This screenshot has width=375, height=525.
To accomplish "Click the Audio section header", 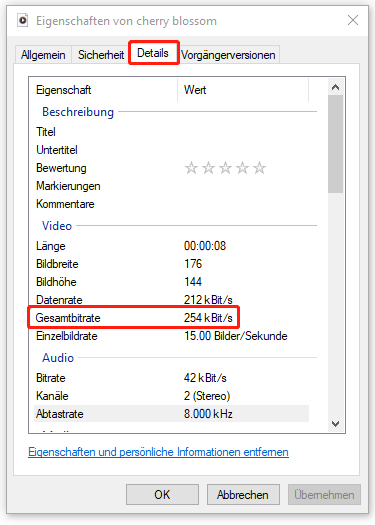I will tap(58, 358).
